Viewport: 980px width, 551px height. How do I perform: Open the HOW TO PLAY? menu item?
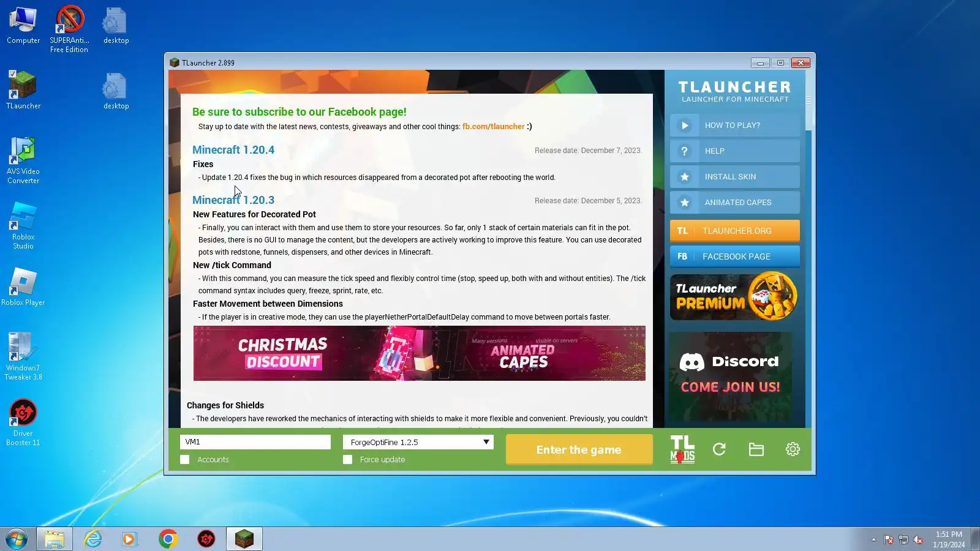[x=735, y=126]
